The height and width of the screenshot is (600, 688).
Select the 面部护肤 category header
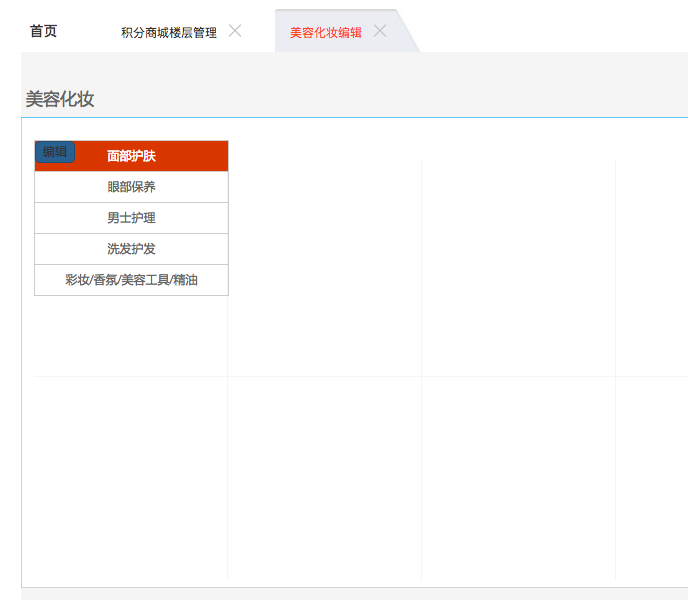[131, 156]
